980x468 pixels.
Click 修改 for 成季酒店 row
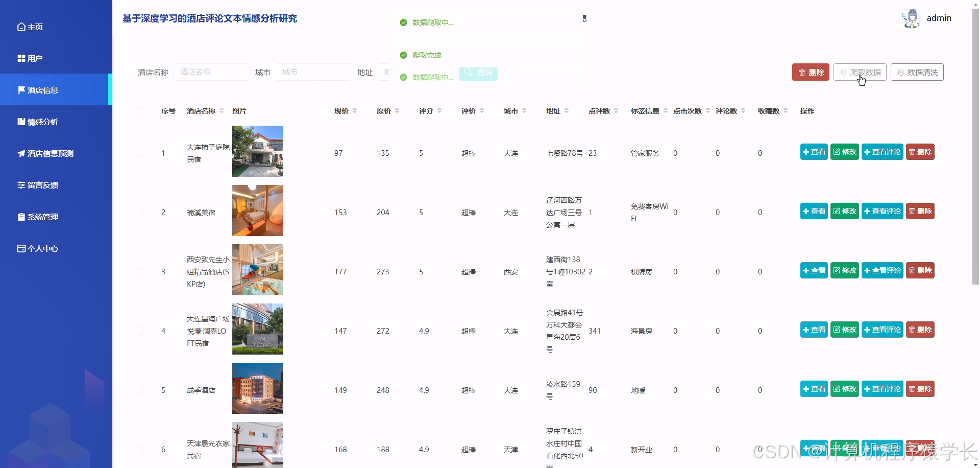click(845, 389)
